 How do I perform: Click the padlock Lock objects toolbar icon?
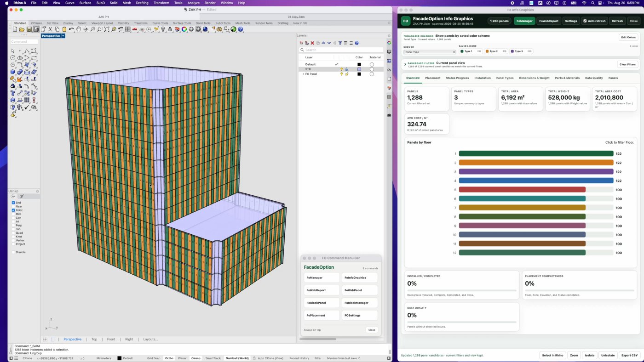coord(170,29)
